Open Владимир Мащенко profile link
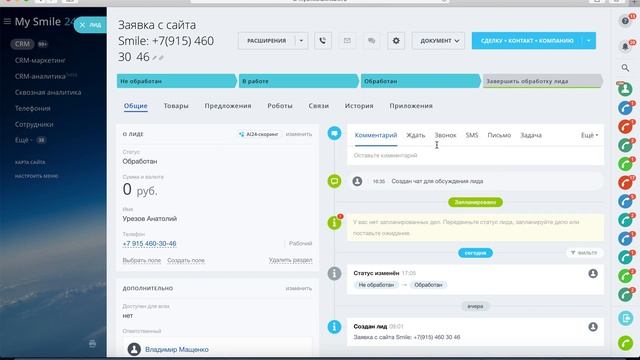This screenshot has height=360, width=640. tap(177, 349)
